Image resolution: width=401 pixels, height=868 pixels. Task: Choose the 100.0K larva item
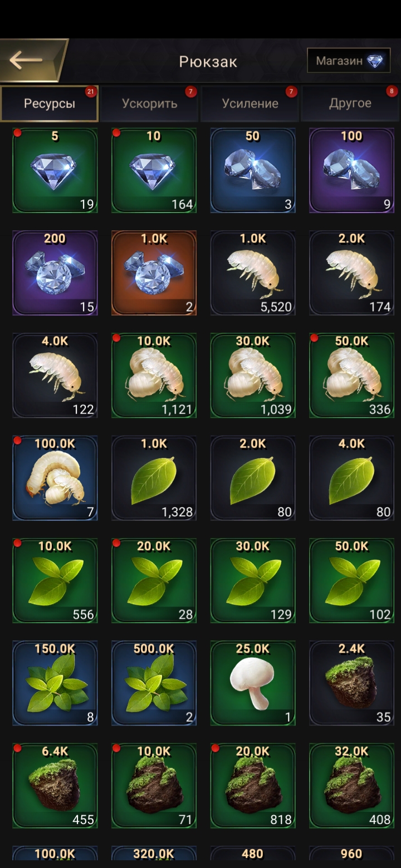coord(55,478)
